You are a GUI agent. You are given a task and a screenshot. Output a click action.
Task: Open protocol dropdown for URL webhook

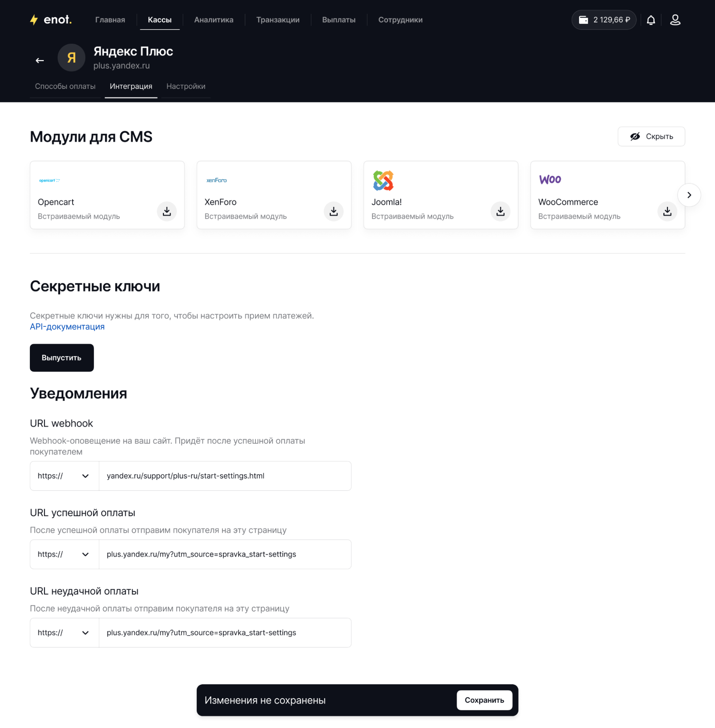click(x=64, y=476)
